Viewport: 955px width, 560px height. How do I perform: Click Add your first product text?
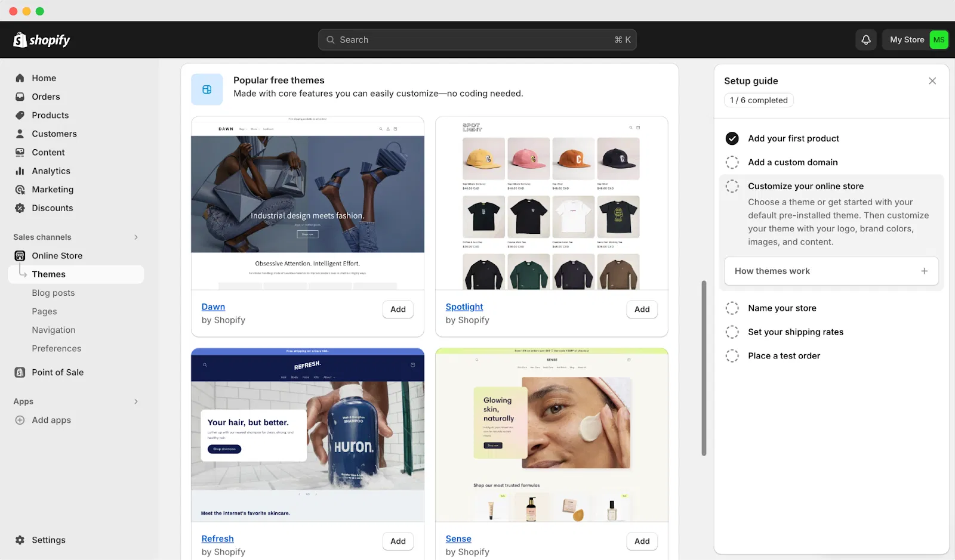pos(793,138)
